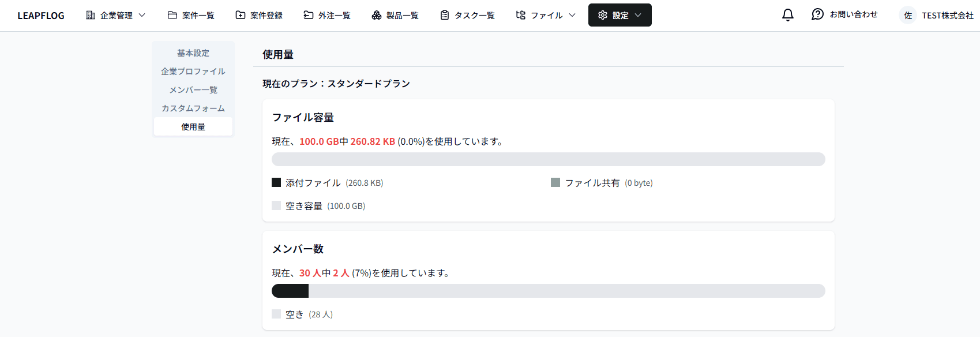Image resolution: width=980 pixels, height=337 pixels.
Task: Click the folder-plus icon for 案件登録
Action: (241, 15)
